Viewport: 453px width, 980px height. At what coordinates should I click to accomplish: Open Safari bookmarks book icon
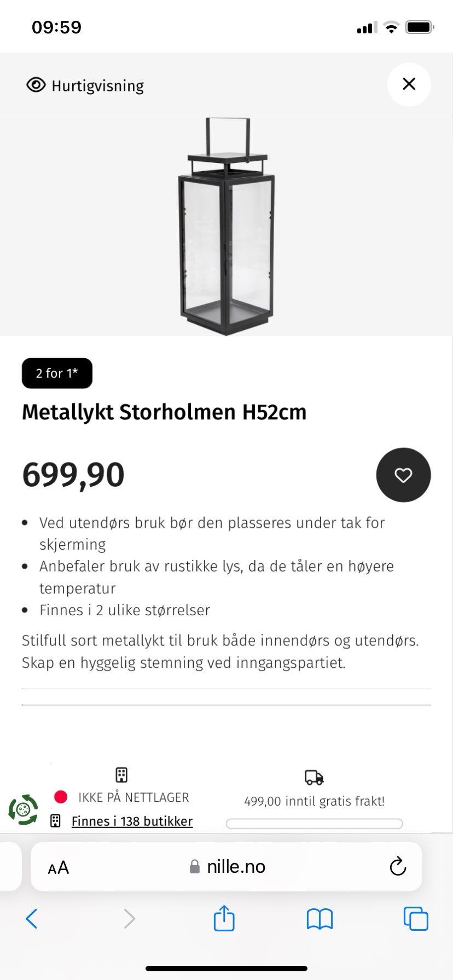[320, 919]
